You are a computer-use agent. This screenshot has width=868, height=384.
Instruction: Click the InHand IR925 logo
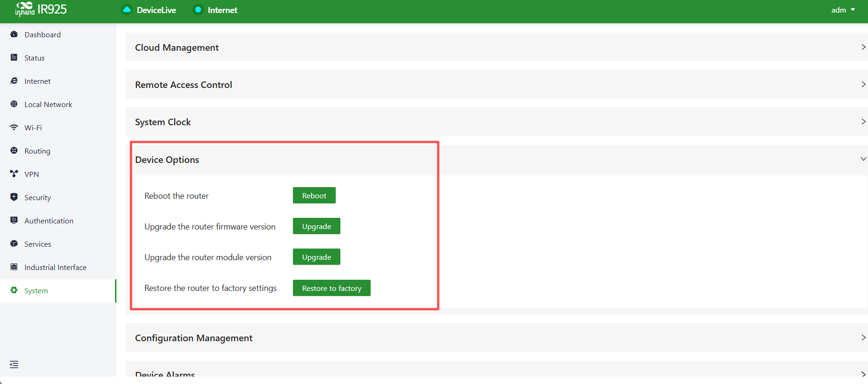41,9
